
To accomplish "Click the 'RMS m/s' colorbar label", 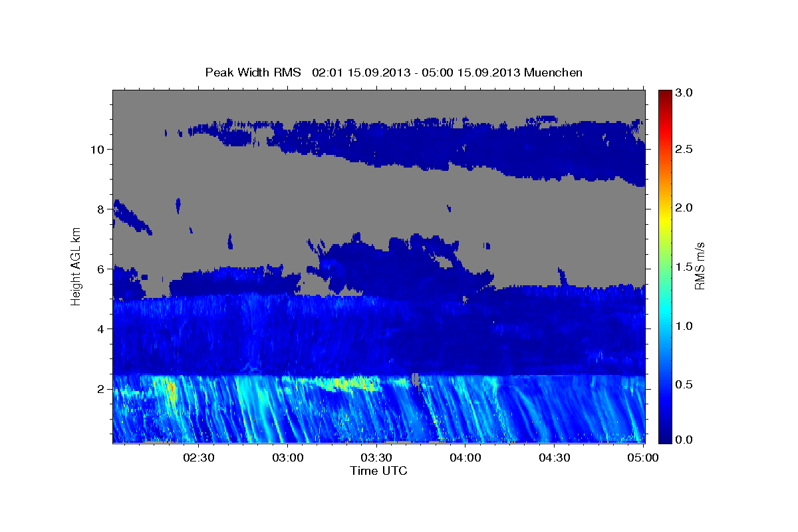I will [700, 266].
